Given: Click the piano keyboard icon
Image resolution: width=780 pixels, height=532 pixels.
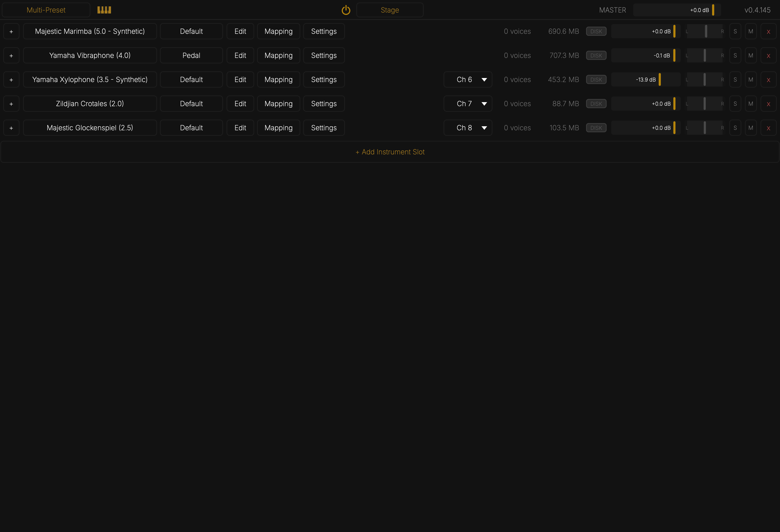Looking at the screenshot, I should (104, 10).
